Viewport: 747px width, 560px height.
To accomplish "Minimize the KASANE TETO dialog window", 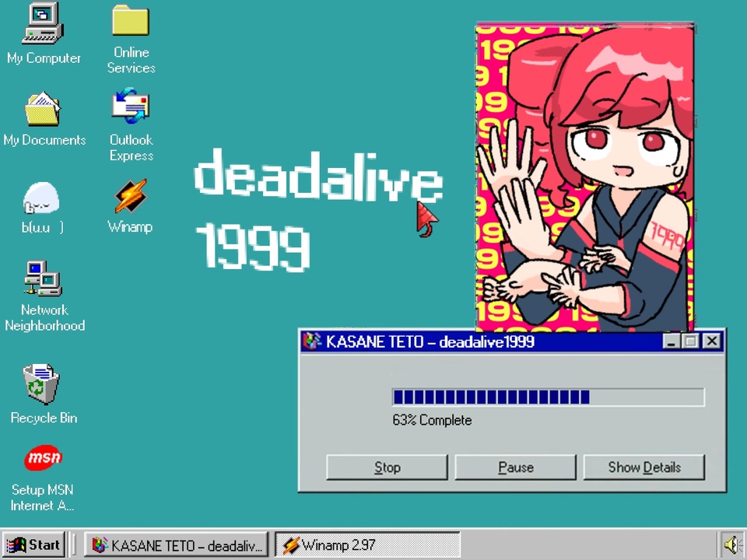I will pos(671,341).
